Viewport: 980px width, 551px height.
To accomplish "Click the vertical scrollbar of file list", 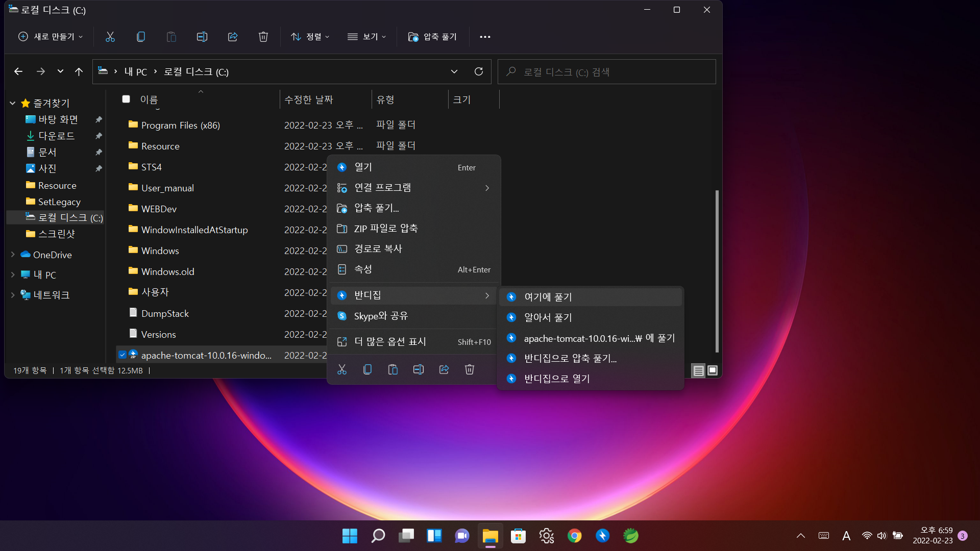I will tap(717, 270).
